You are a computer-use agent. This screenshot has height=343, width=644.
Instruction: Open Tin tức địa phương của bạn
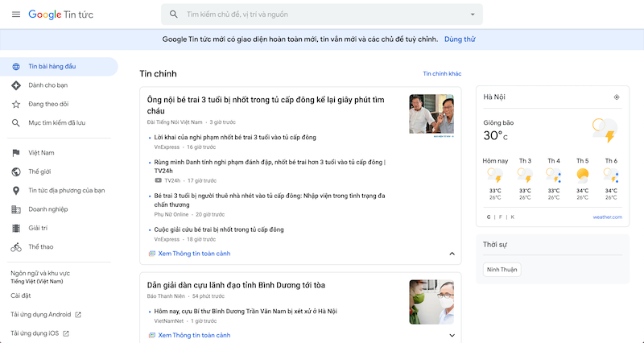pyautogui.click(x=67, y=191)
